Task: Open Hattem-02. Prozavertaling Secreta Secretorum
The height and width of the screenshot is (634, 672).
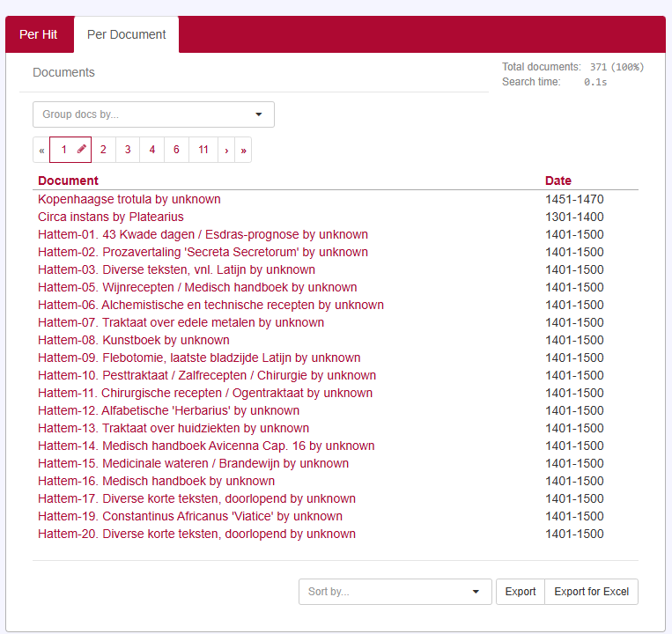Action: click(x=203, y=252)
